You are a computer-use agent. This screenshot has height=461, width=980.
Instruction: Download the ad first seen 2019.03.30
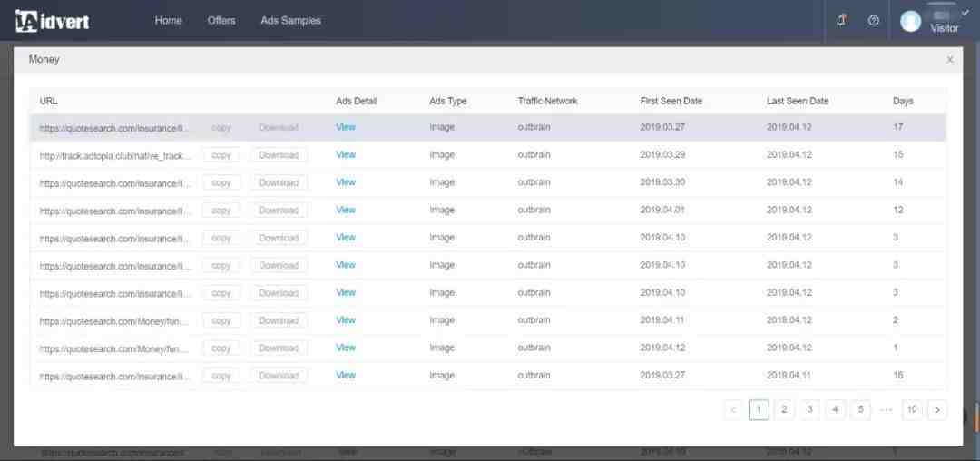tap(279, 182)
